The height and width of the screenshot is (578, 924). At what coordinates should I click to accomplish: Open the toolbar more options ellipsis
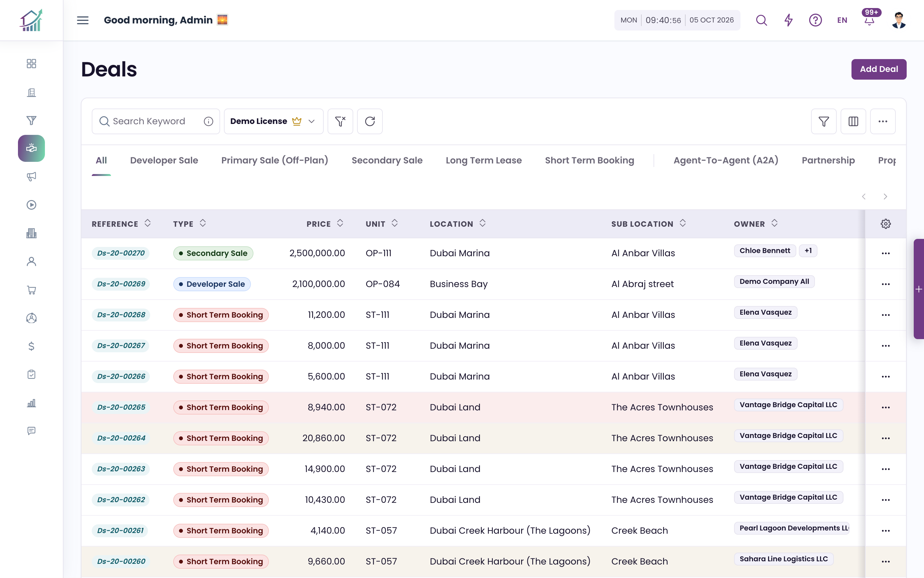(883, 121)
